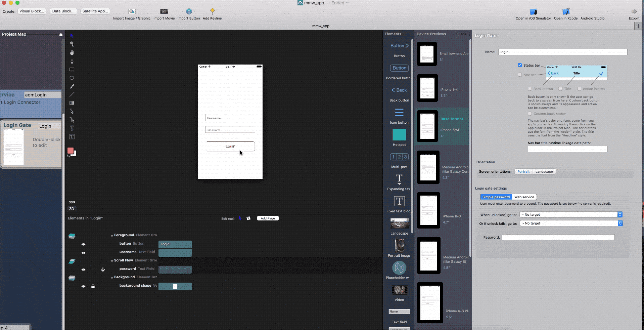This screenshot has height=330, width=644.
Task: Click the Add Keyline icon
Action: (x=213, y=11)
